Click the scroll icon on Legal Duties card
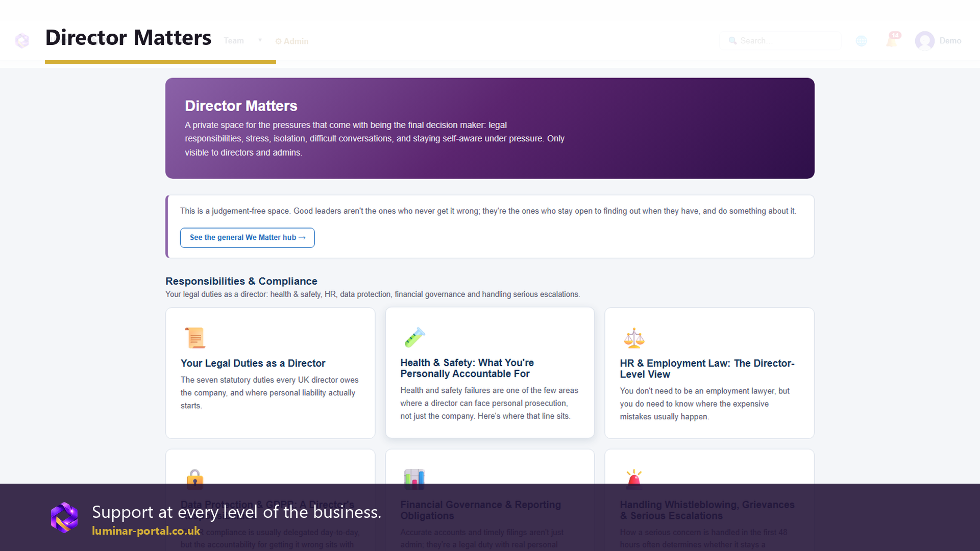 195,338
